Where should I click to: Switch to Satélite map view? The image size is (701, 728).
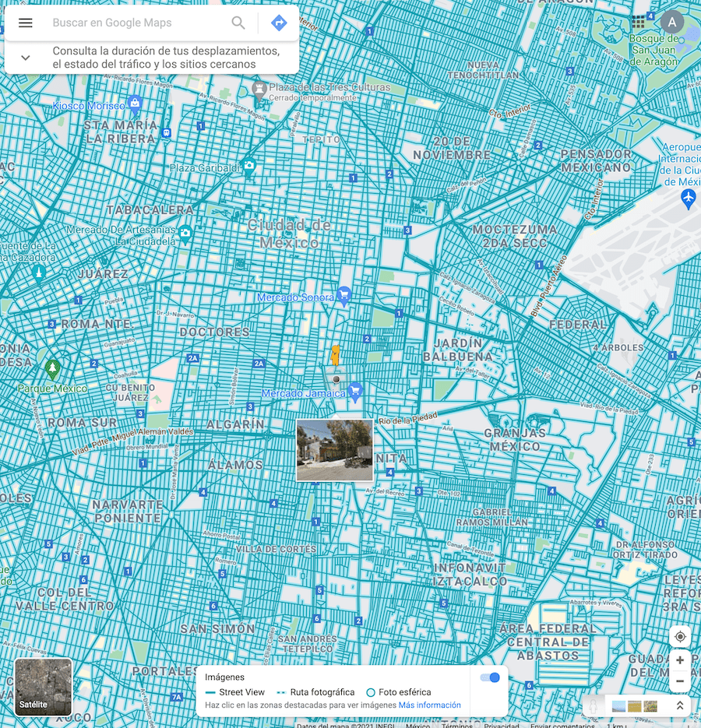click(x=43, y=688)
